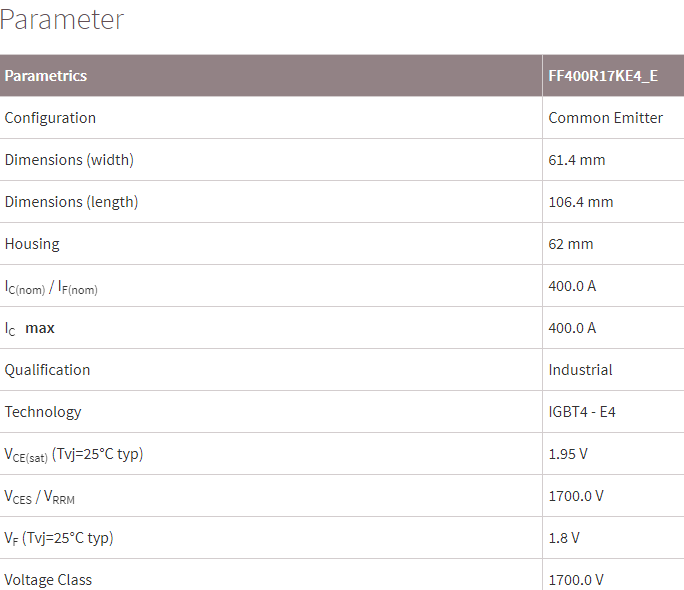Viewport: 684px width, 590px height.
Task: Click the Qualification row label
Action: coord(47,370)
